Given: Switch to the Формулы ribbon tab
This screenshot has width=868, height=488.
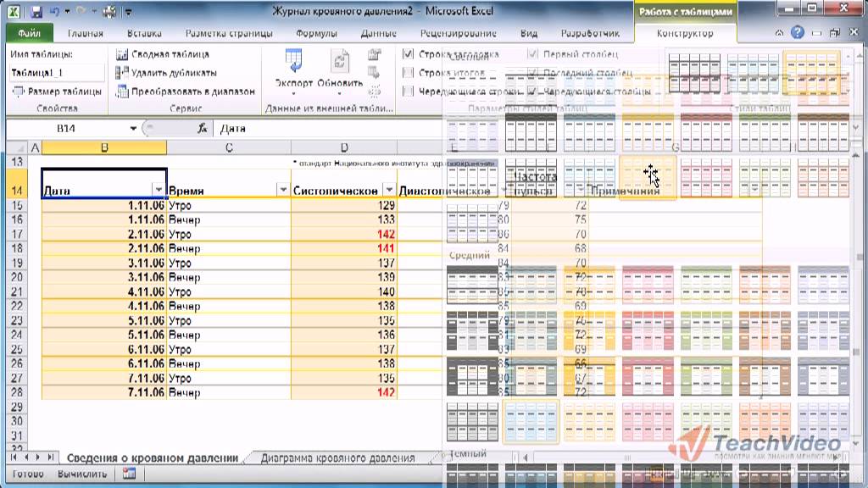Looking at the screenshot, I should click(x=316, y=33).
